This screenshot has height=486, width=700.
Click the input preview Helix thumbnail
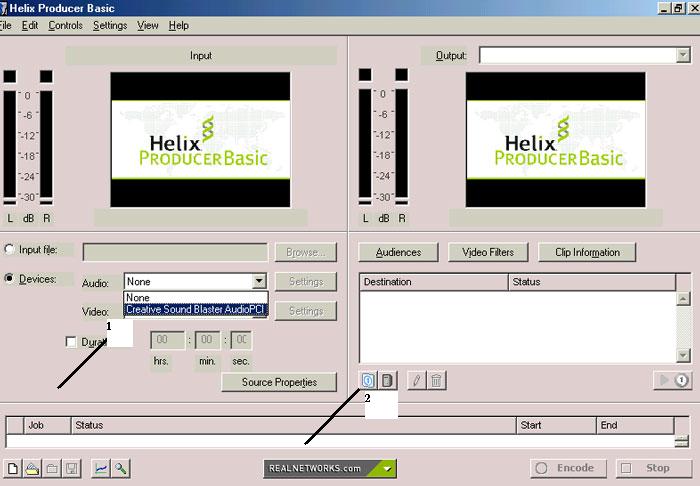tap(200, 140)
